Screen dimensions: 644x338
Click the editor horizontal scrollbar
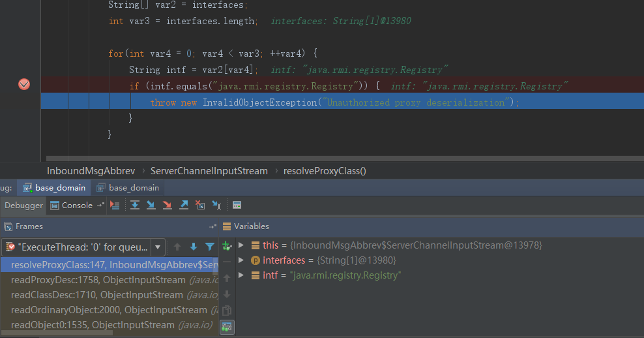[345, 159]
